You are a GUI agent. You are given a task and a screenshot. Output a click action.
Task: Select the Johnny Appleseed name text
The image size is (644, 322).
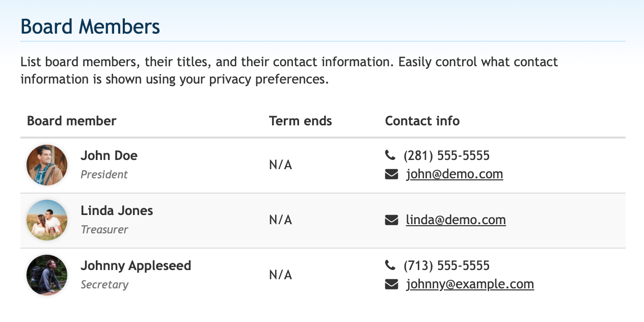136,265
